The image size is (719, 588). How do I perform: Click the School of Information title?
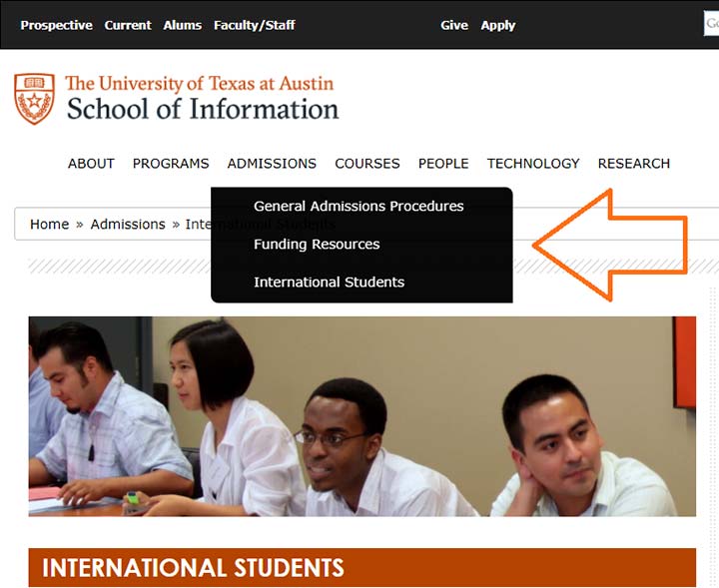pyautogui.click(x=203, y=109)
